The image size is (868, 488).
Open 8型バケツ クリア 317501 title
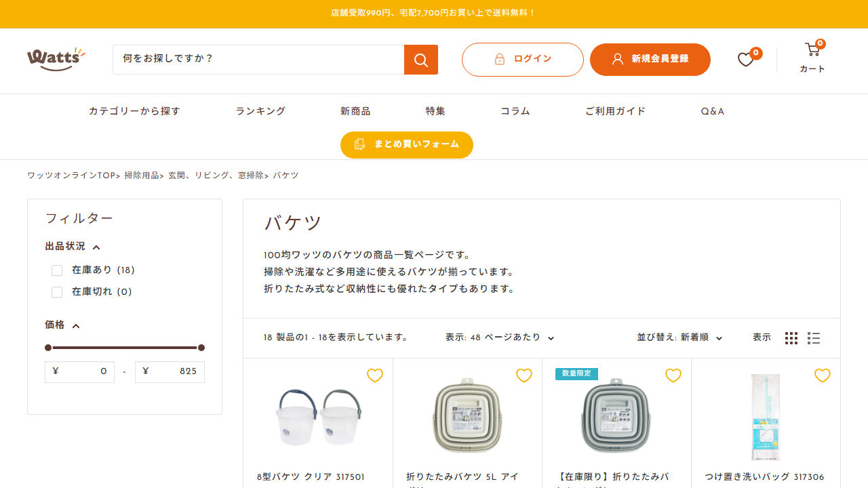(x=311, y=477)
